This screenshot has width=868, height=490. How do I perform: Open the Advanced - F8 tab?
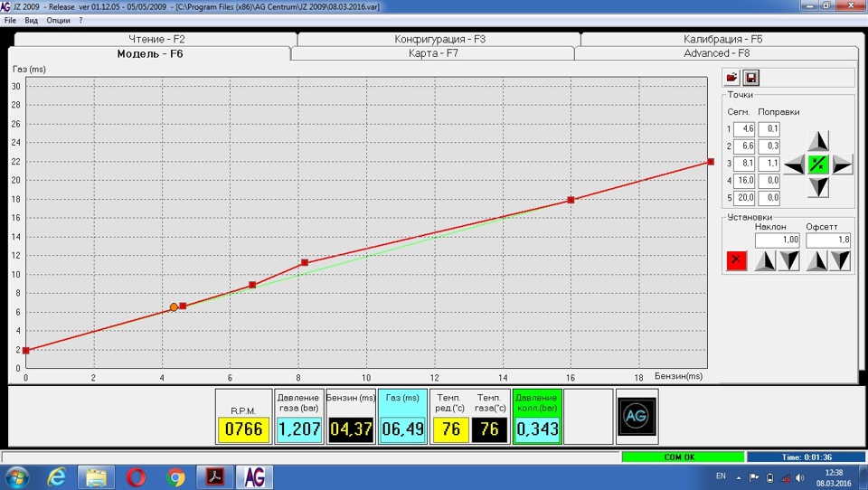pos(716,53)
